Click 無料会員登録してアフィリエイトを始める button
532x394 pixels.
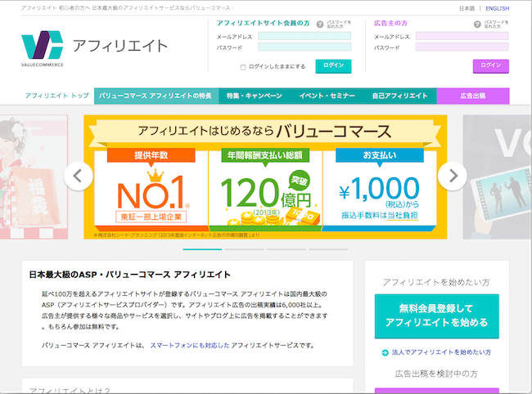point(437,316)
